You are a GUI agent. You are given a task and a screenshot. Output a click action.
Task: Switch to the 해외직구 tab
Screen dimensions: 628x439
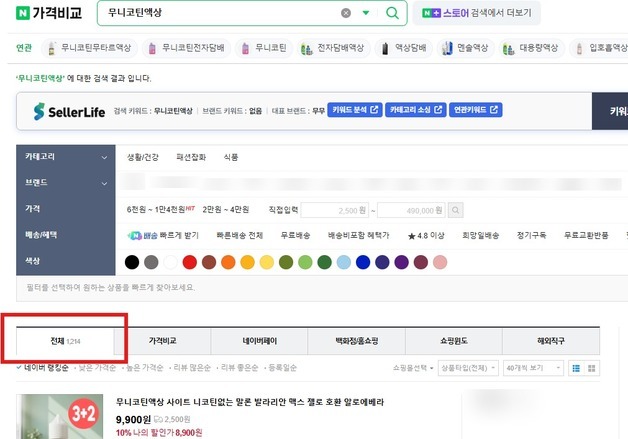tap(551, 341)
